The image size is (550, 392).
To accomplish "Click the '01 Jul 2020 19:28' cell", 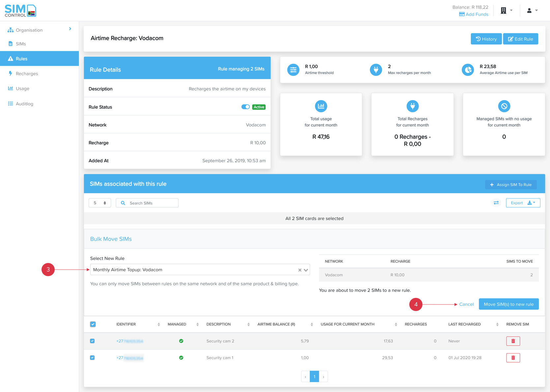I will [465, 358].
